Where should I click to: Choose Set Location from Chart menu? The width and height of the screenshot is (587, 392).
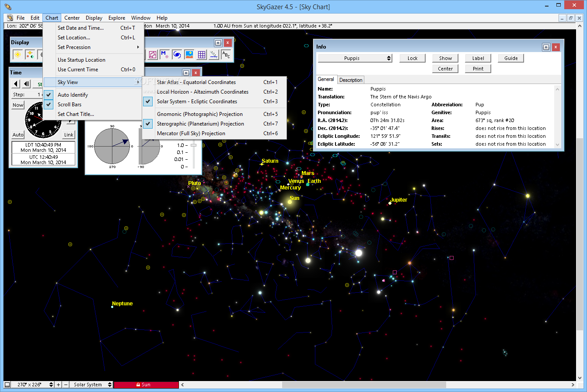[94, 38]
